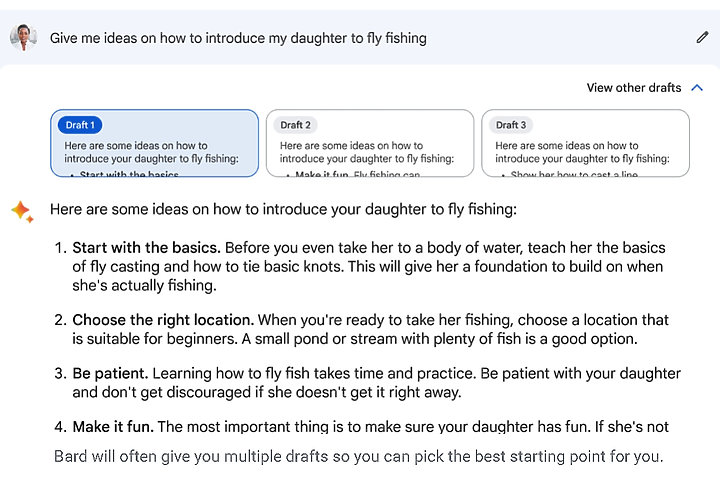Click the user profile avatar
The height and width of the screenshot is (480, 720).
tap(23, 37)
